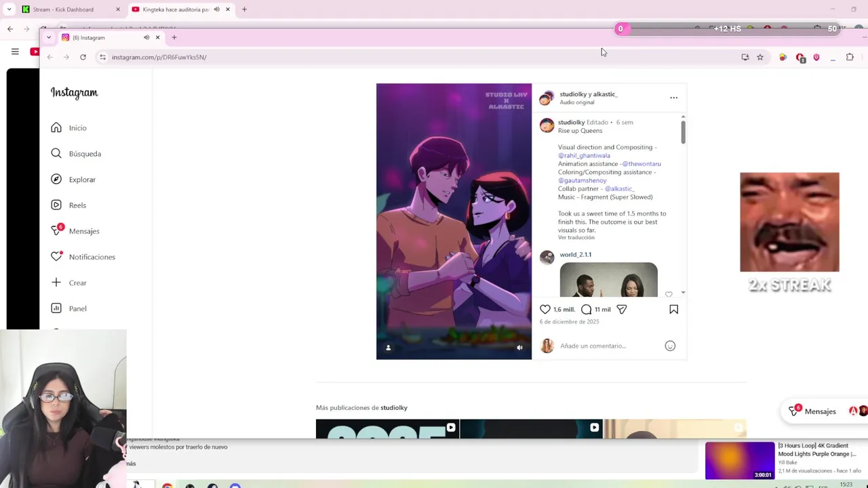Click the animated couple video post
The width and height of the screenshot is (868, 488).
coord(454,221)
